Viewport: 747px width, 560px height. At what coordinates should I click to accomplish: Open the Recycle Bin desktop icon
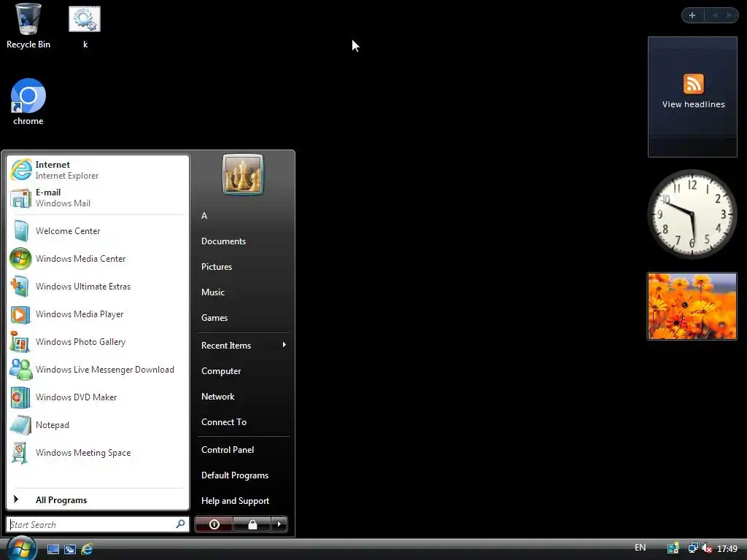[28, 26]
